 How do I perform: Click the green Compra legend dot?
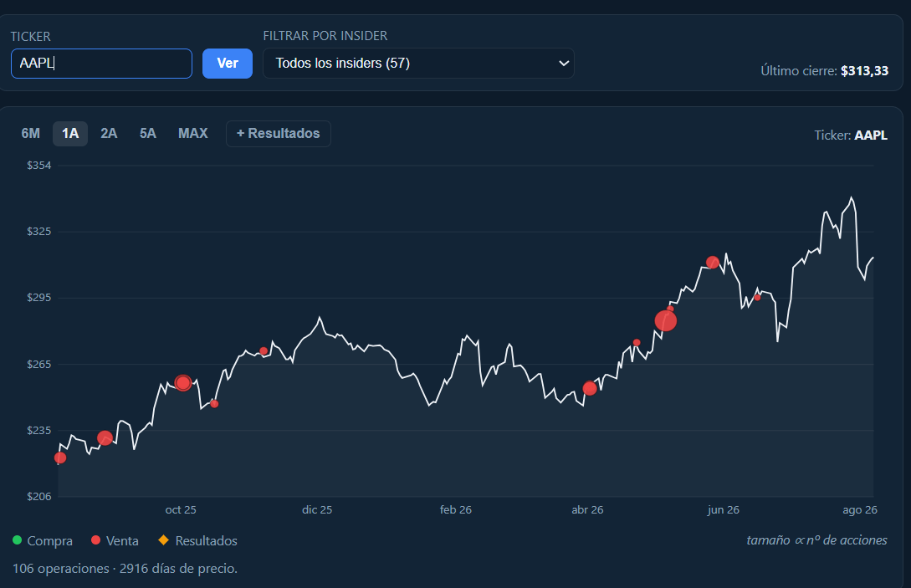coord(17,540)
